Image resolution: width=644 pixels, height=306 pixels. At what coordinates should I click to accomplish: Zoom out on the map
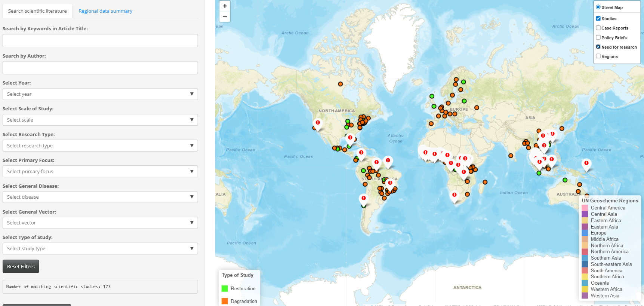tap(225, 17)
